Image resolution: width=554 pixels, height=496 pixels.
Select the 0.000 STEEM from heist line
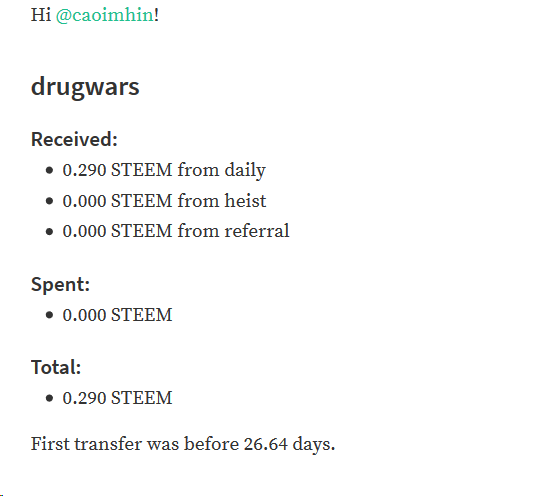tap(164, 201)
